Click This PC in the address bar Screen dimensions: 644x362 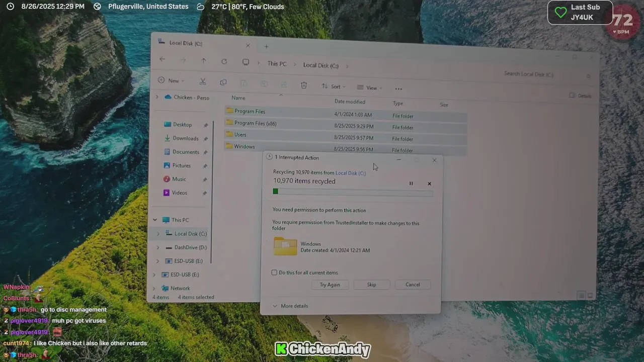(x=277, y=64)
